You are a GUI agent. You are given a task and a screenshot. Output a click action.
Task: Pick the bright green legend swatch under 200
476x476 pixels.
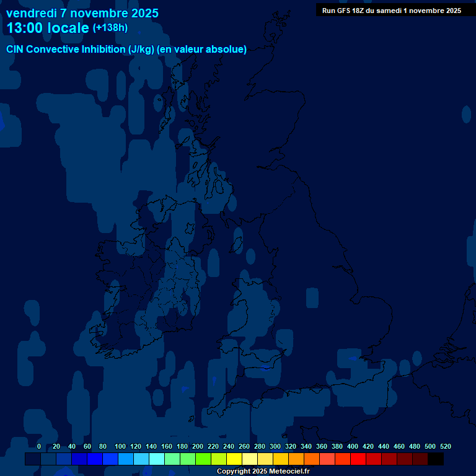click(x=203, y=459)
